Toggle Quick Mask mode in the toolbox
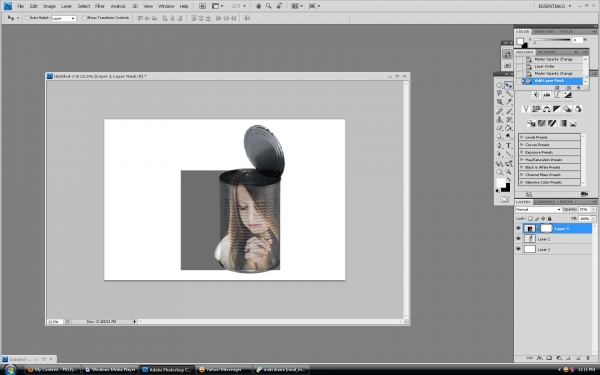The image size is (600, 375). point(504,199)
